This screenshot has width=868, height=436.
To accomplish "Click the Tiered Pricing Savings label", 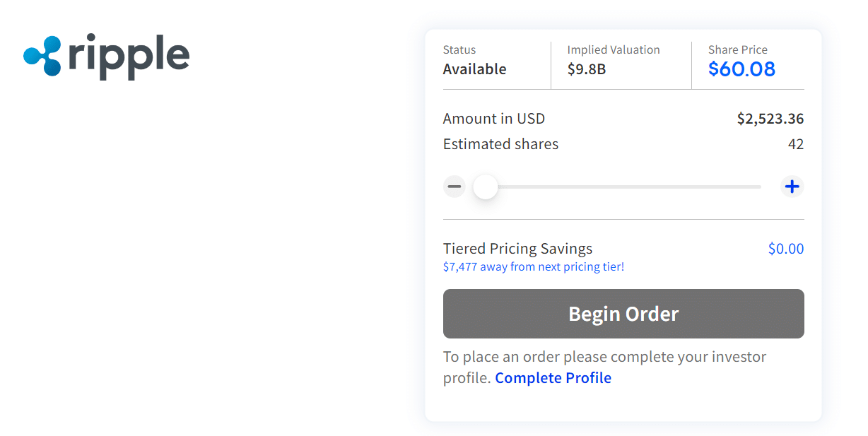I will pos(517,249).
